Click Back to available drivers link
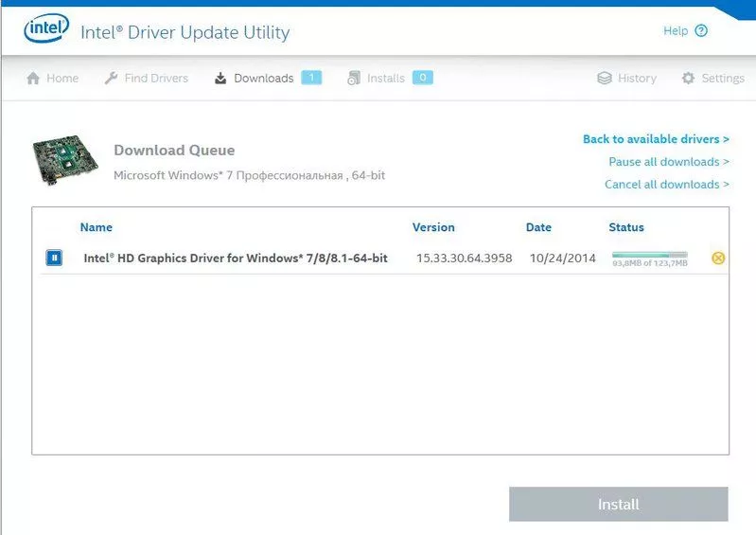 656,139
